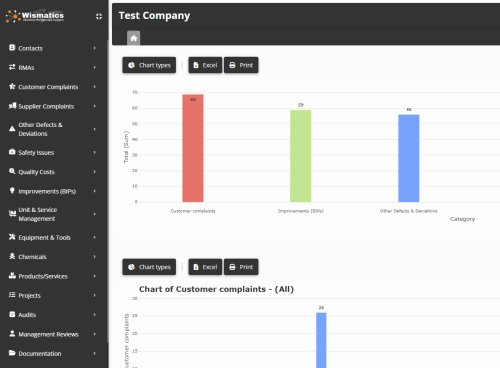Screen dimensions: 500x368
Task: Click the Contacts sidebar icon
Action: click(x=12, y=48)
